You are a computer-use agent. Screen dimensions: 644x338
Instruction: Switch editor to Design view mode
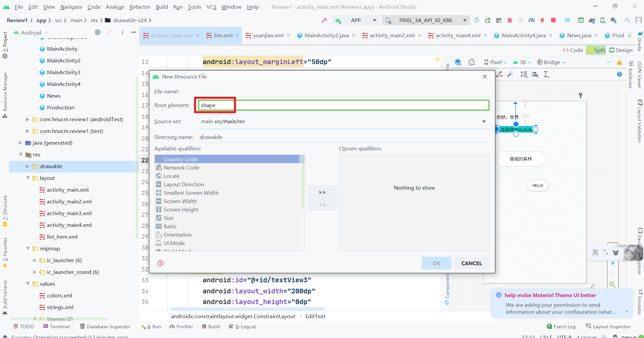point(621,50)
